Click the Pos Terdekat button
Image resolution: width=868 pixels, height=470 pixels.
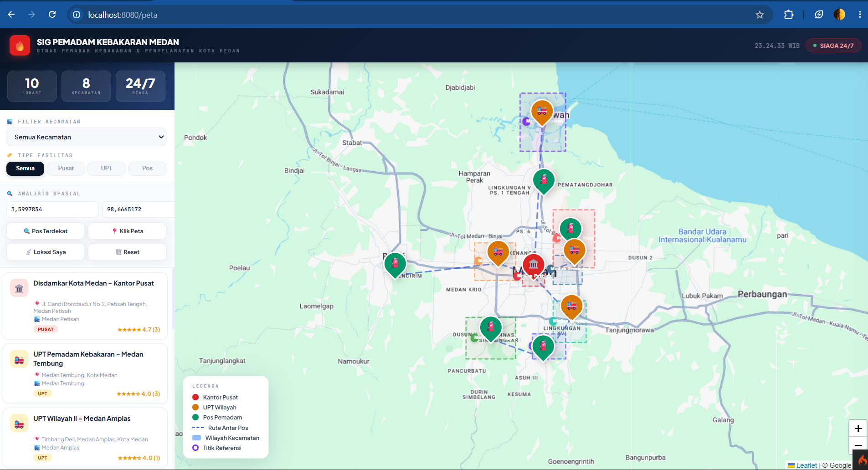click(x=46, y=231)
